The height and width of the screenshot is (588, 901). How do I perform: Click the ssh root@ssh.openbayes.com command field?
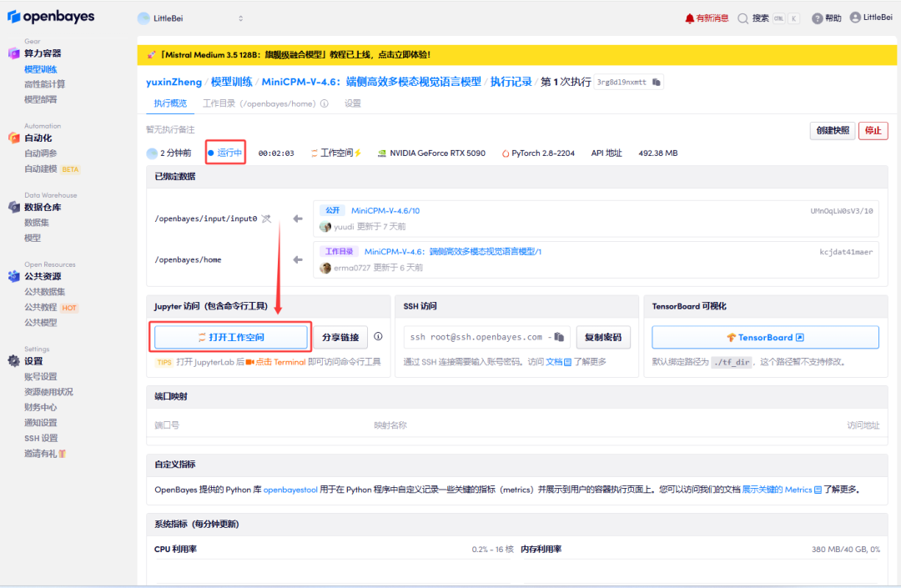(486, 337)
